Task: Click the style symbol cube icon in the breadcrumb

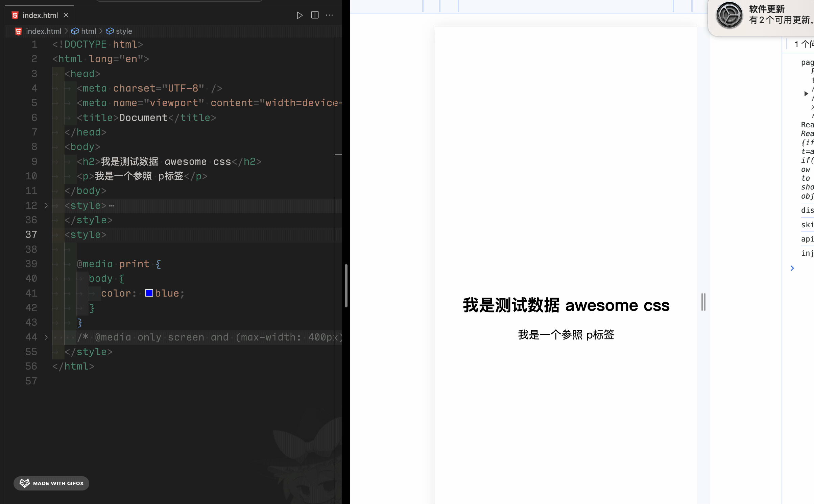Action: 110,31
